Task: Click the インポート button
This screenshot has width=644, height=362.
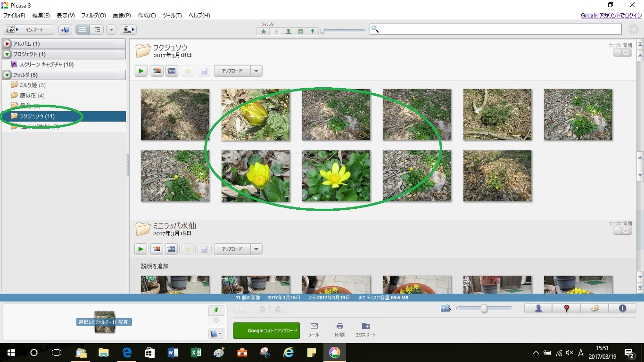Action: [29, 30]
